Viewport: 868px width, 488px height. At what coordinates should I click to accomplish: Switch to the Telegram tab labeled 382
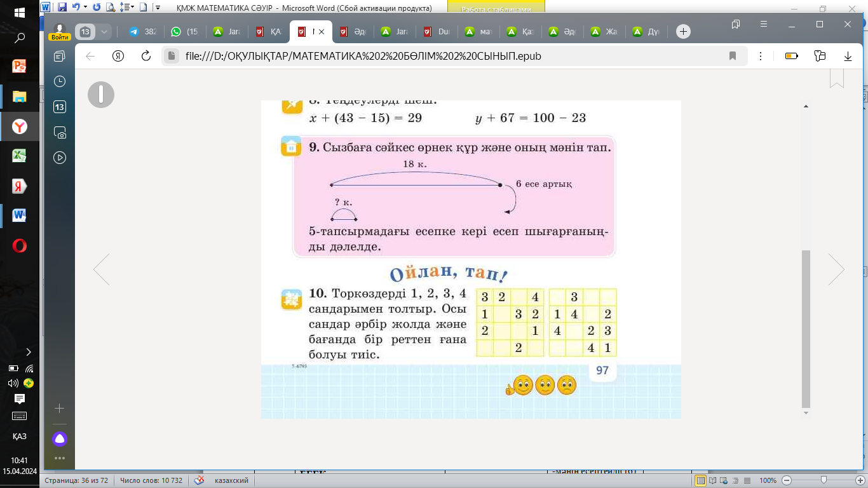[x=142, y=31]
